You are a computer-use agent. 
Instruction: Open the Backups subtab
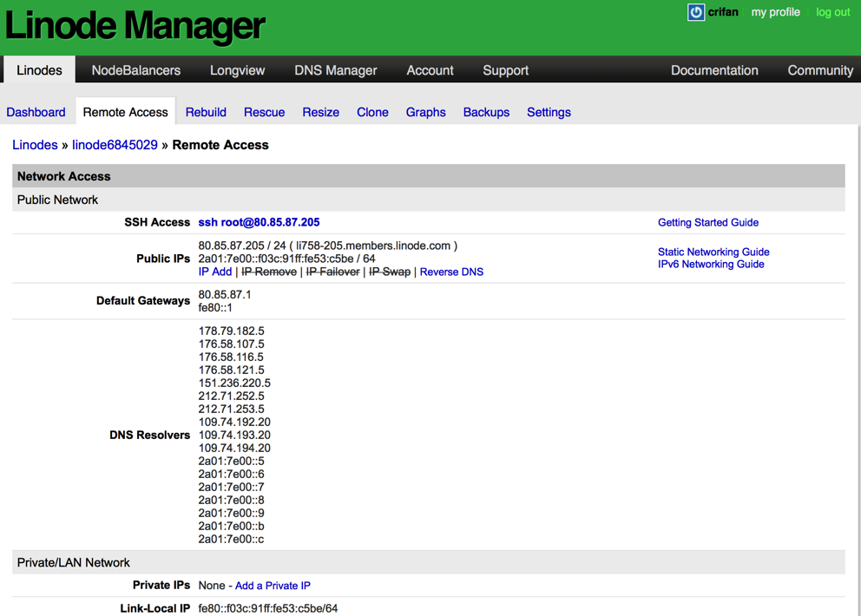(x=486, y=112)
